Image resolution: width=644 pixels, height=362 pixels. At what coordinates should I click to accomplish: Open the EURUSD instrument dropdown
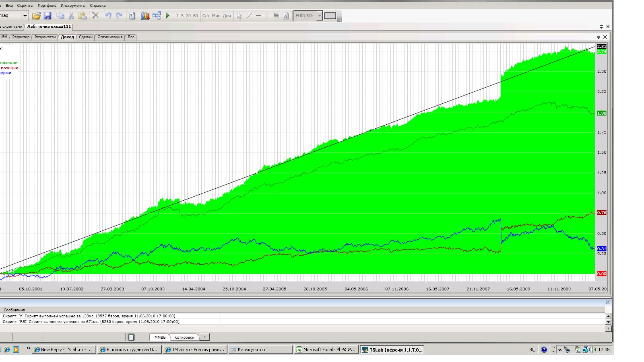pos(320,16)
